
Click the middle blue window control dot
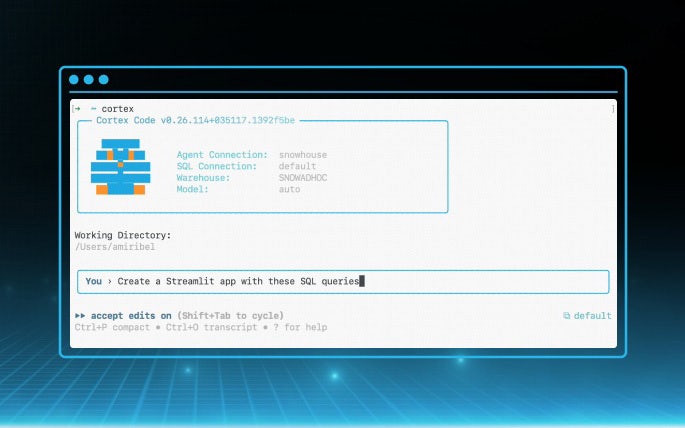click(88, 80)
